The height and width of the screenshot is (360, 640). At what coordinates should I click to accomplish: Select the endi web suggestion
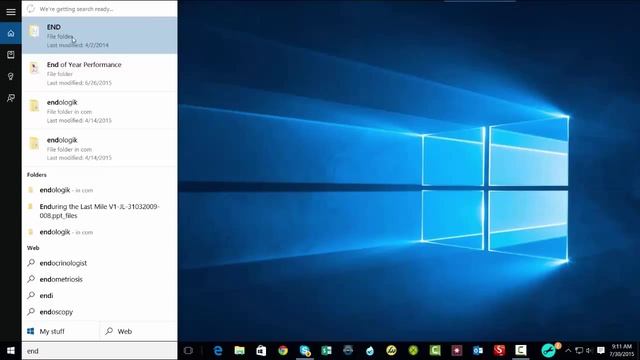pos(100,296)
